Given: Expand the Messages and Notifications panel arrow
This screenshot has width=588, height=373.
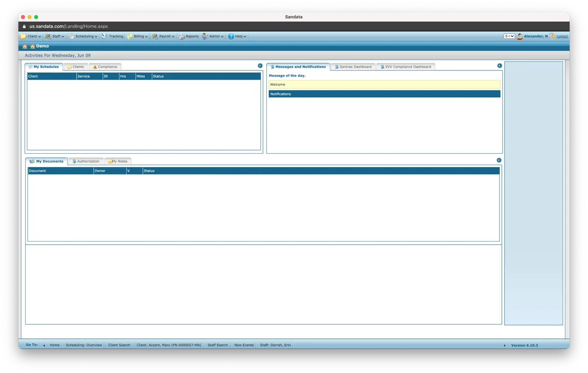Looking at the screenshot, I should coord(499,65).
